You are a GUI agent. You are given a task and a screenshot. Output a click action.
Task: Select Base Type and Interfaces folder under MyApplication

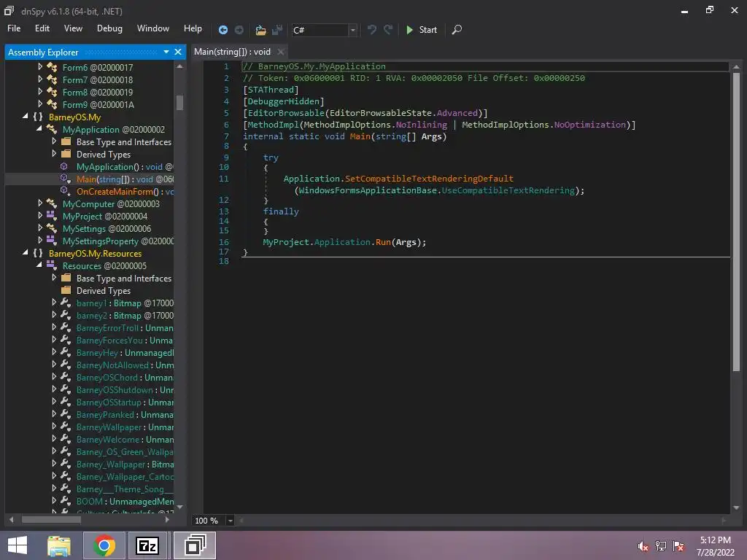123,142
